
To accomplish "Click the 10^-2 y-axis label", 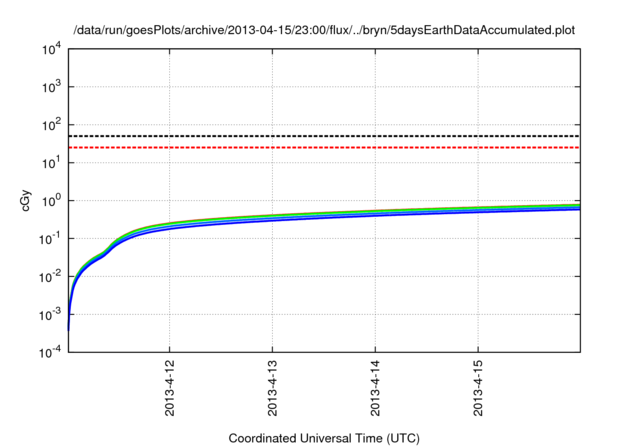I will 51,277.
